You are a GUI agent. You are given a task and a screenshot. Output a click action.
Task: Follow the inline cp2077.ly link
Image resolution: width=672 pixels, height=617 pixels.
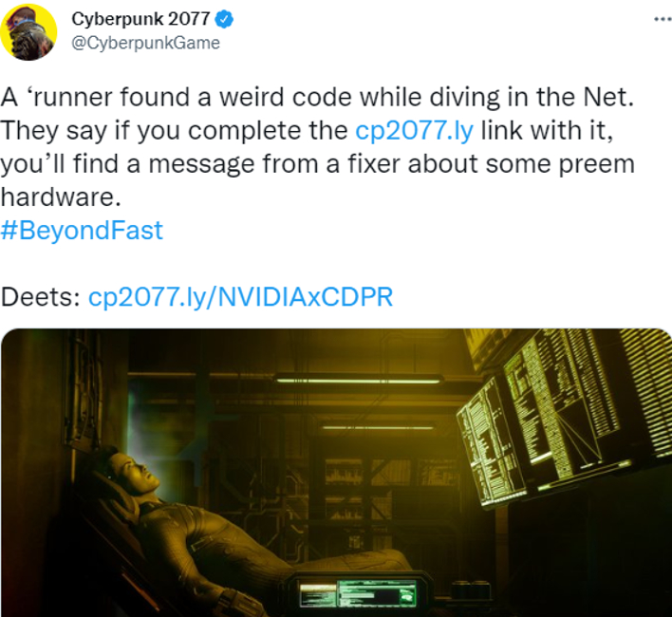click(414, 130)
